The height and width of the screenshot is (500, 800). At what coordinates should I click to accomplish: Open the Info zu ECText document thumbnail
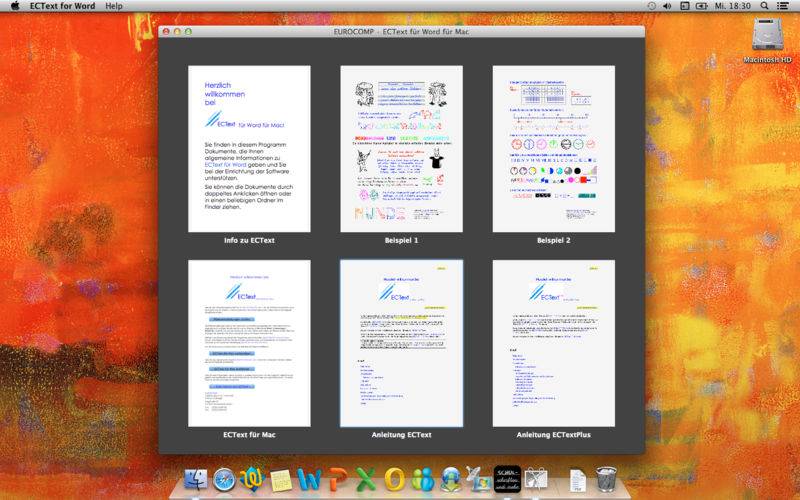click(x=249, y=148)
